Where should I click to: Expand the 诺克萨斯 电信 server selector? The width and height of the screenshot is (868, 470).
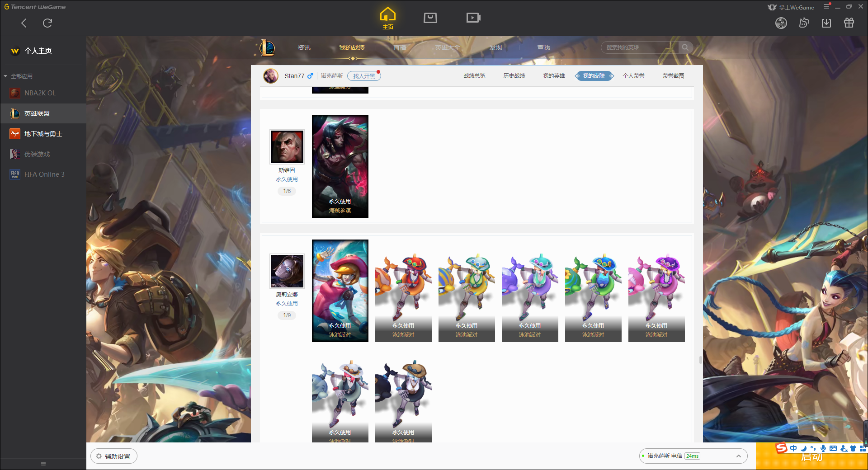(693, 456)
